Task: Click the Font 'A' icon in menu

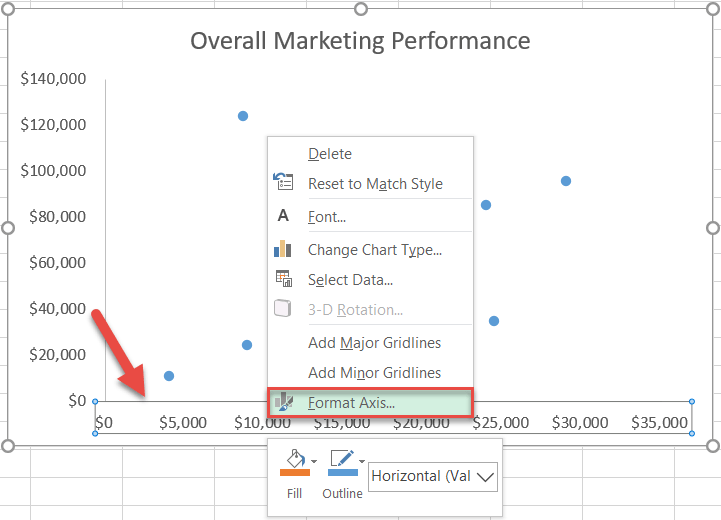Action: coord(283,215)
